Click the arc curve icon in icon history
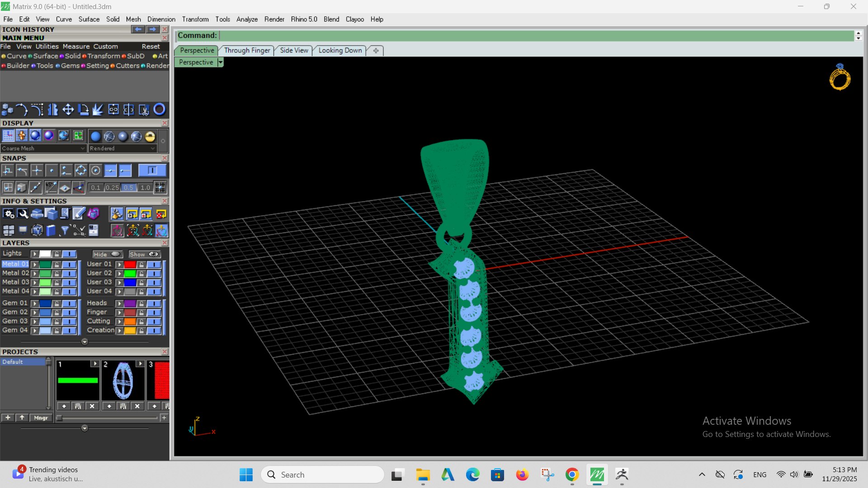 tap(22, 109)
